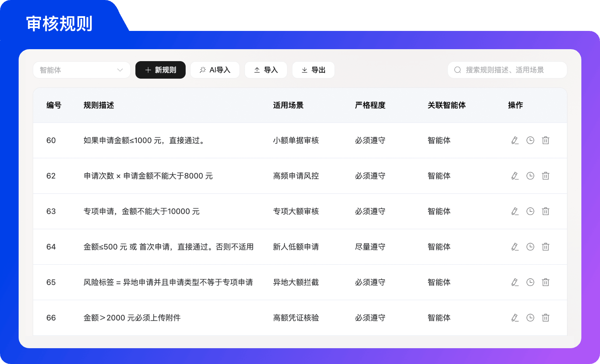Edit rule 66 with pencil icon
Viewport: 600px width, 364px height.
[515, 318]
